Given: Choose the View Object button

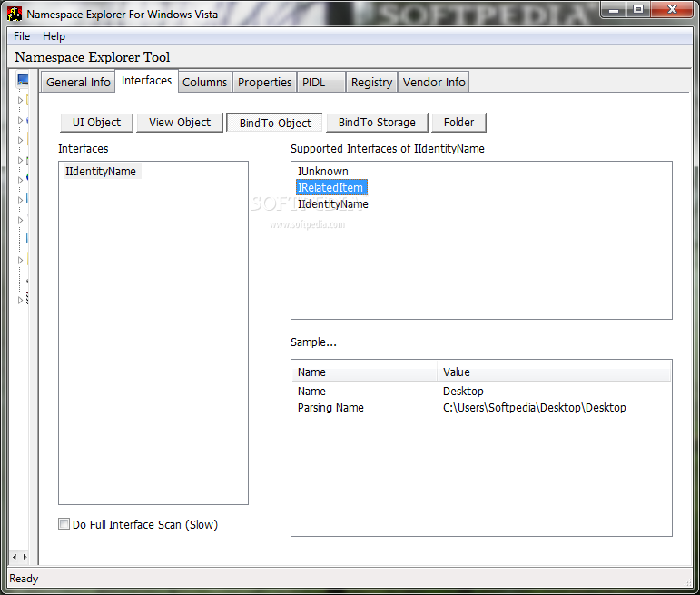Looking at the screenshot, I should point(180,123).
